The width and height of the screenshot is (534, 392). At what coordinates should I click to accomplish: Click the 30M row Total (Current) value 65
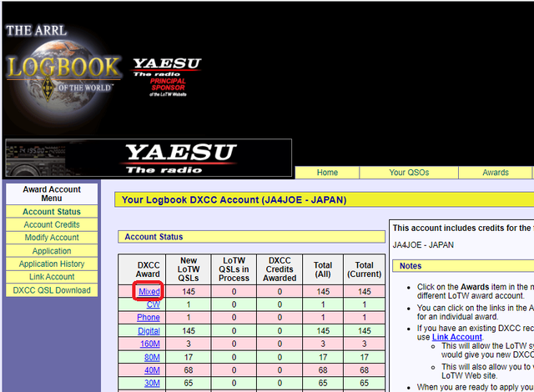[x=365, y=383]
